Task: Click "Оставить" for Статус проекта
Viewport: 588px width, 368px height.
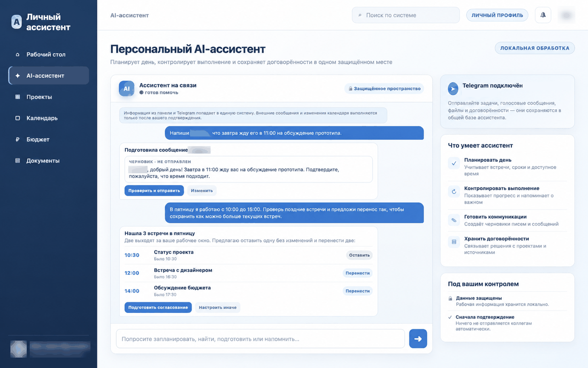Action: (359, 255)
